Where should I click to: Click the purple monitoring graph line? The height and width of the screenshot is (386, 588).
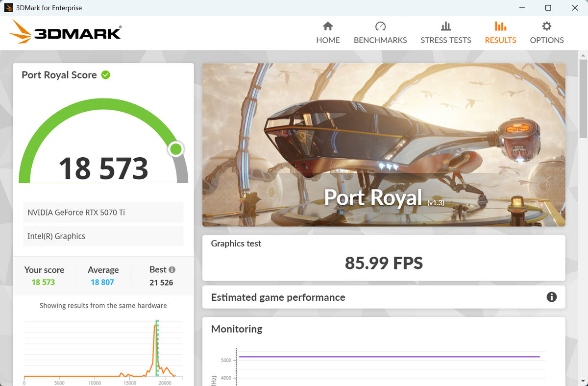(389, 357)
